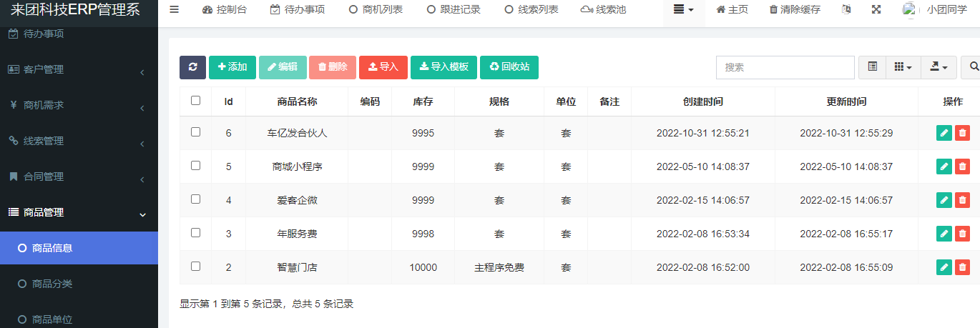980x328 pixels.
Task: Open the 回收站 recycle bin
Action: point(509,67)
